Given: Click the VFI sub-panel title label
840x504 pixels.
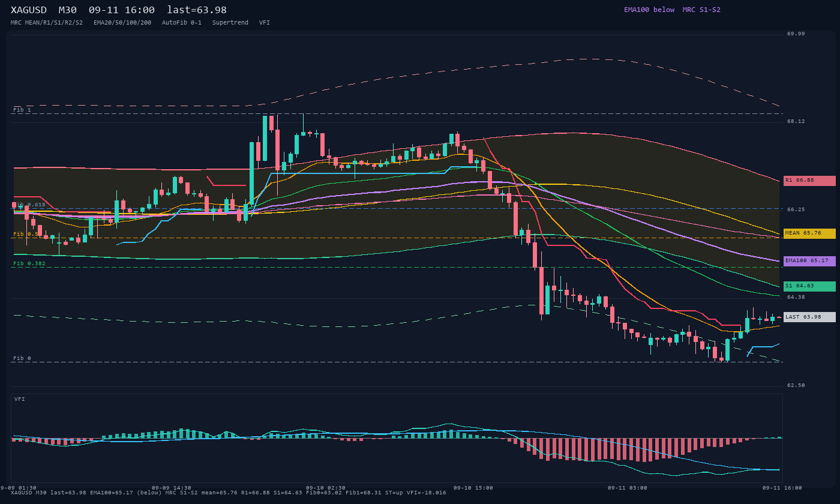Looking at the screenshot, I should pyautogui.click(x=20, y=399).
